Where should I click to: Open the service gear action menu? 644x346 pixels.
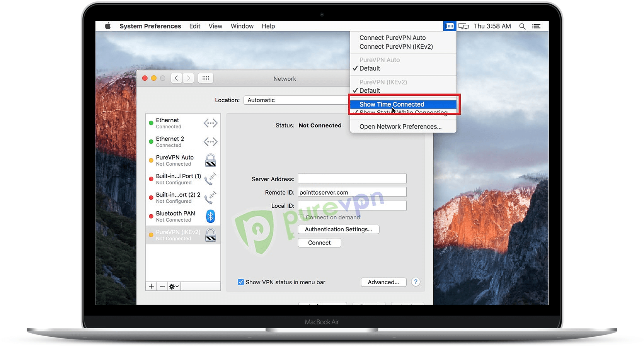click(x=174, y=286)
